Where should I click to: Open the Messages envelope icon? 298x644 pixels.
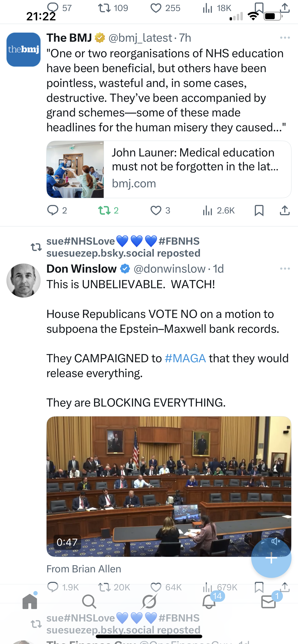tap(268, 602)
